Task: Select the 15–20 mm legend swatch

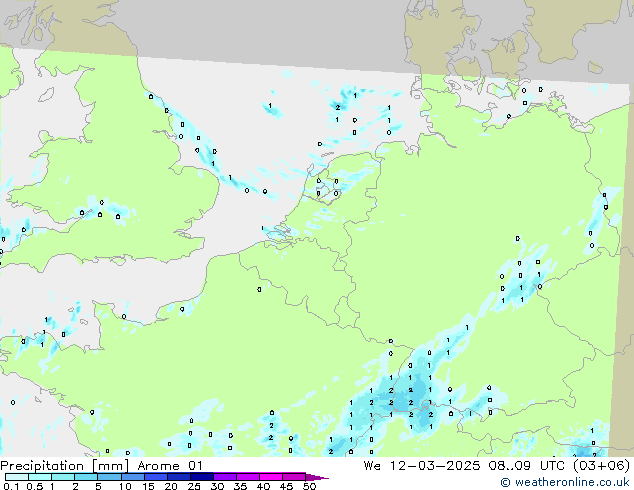Action: click(x=155, y=477)
